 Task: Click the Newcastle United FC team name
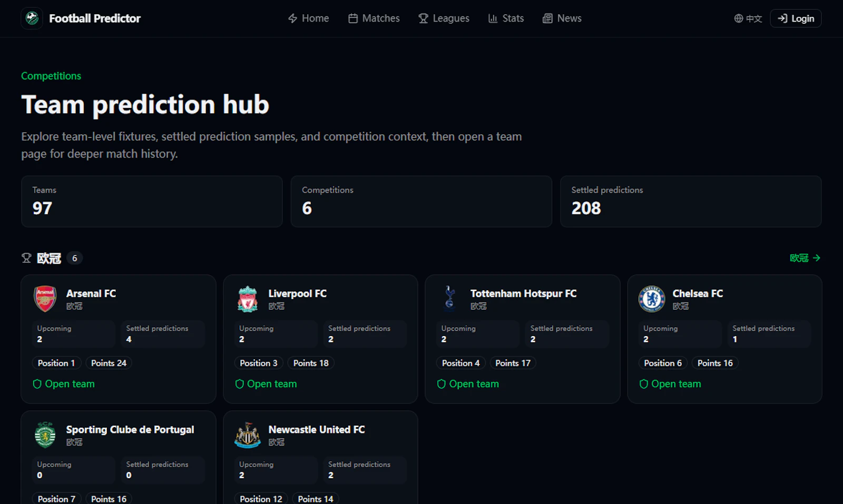pos(317,430)
